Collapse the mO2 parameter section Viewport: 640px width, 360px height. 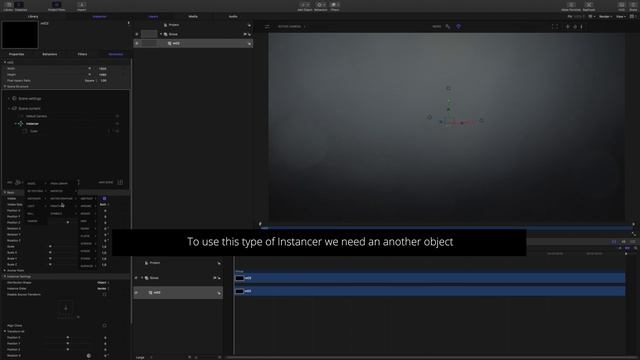click(4, 62)
